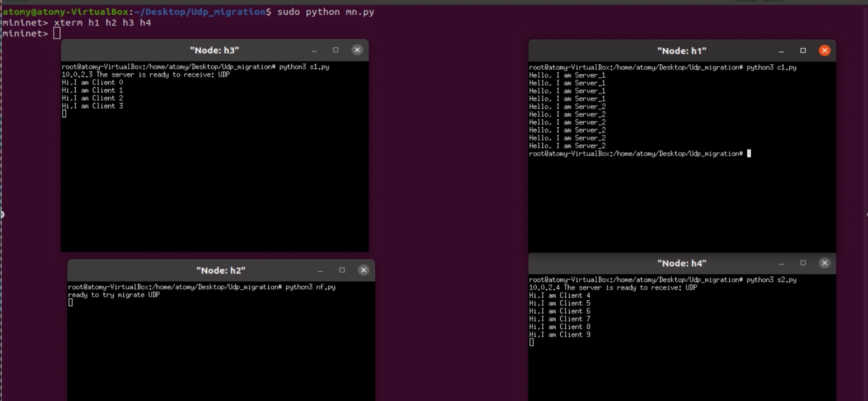Minimize the "Node: h2" xterm window
Viewport: 868px width, 401px height.
(x=320, y=270)
